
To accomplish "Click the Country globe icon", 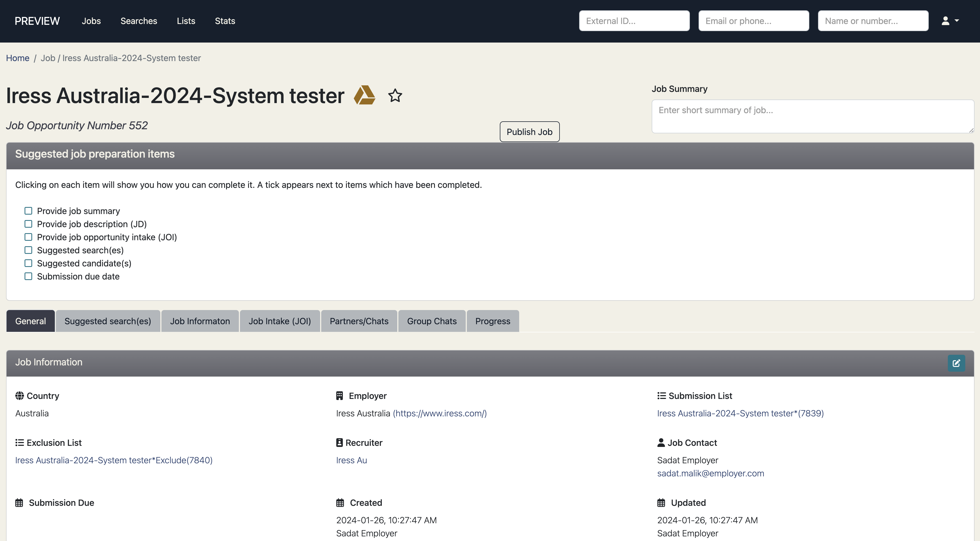I will coord(19,396).
